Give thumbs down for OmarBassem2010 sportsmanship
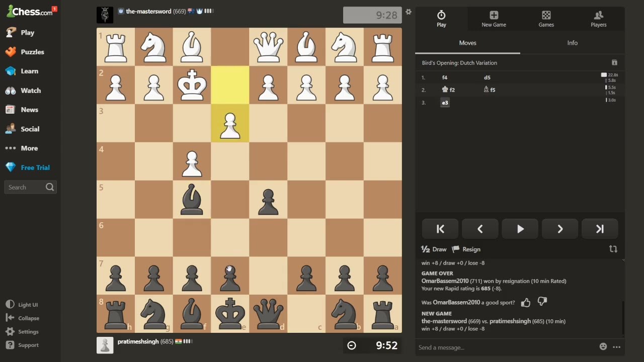Image resolution: width=644 pixels, height=362 pixels. coord(542,302)
